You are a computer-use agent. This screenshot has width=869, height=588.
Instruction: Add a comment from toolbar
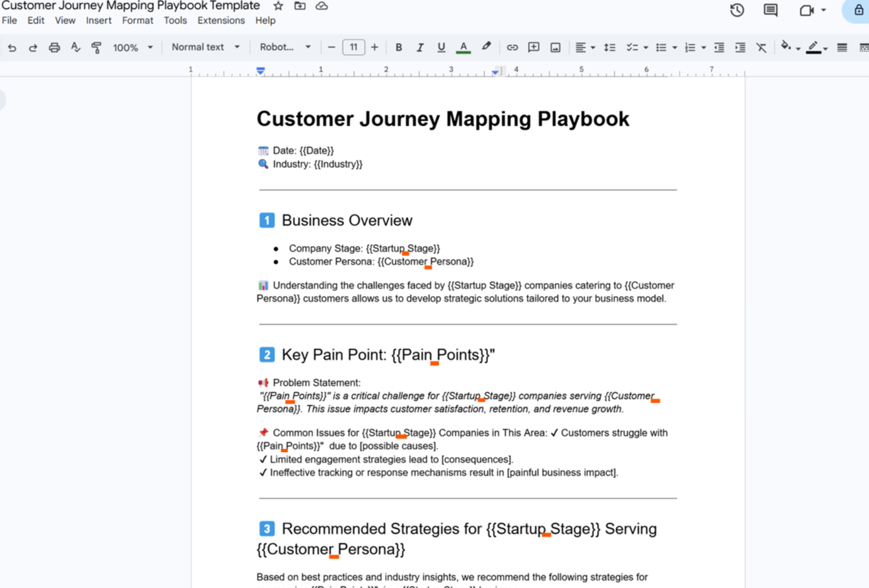[x=534, y=48]
